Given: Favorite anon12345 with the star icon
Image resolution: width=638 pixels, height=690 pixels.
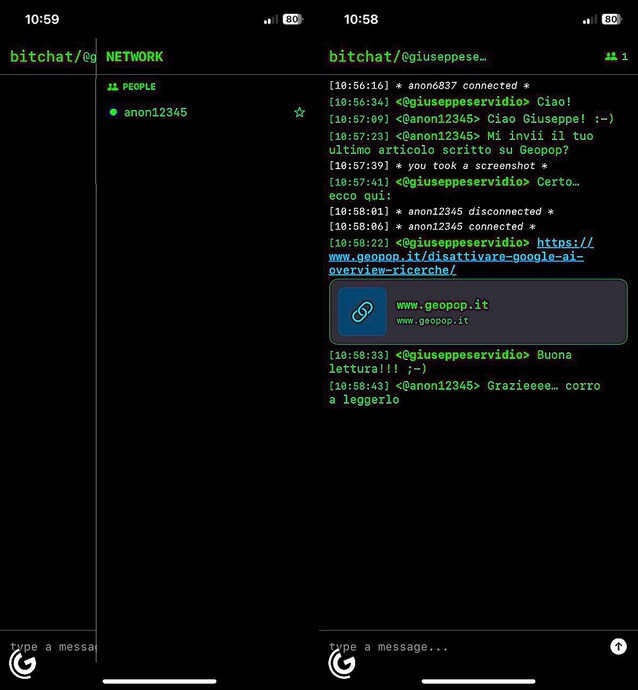Looking at the screenshot, I should pyautogui.click(x=300, y=112).
